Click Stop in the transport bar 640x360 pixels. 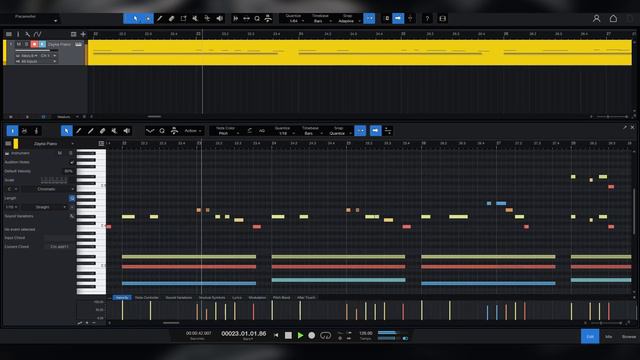pos(288,335)
